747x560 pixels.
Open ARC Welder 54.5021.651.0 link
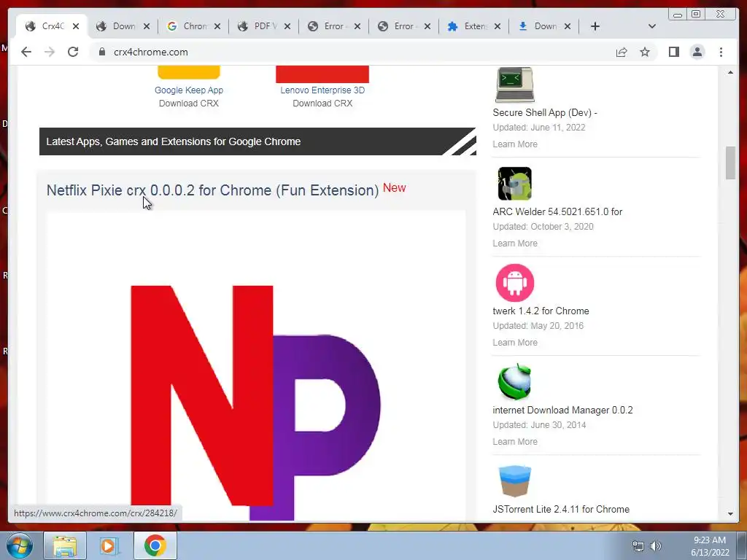(557, 212)
